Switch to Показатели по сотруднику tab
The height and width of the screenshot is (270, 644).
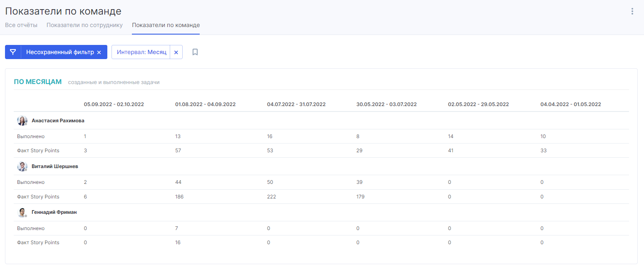pos(84,25)
